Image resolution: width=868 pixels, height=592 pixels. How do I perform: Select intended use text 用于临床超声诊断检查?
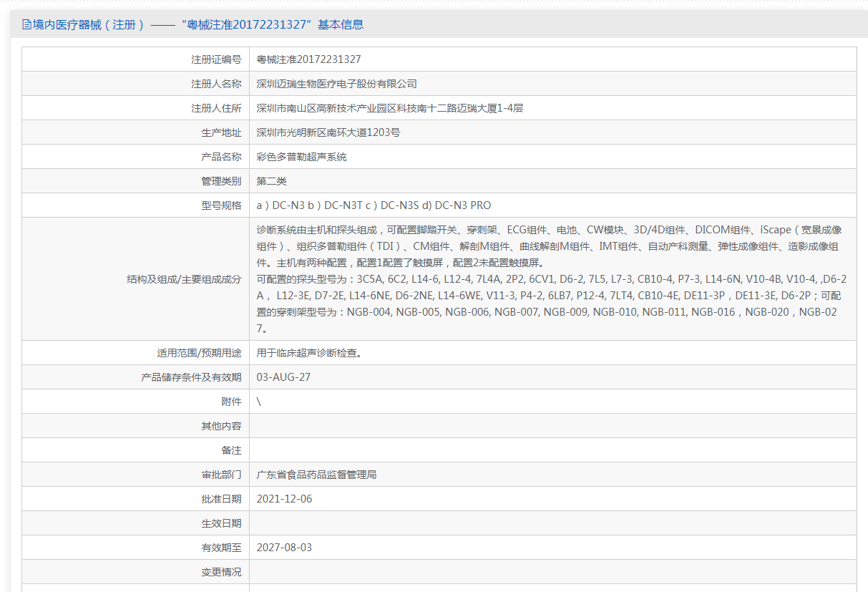coord(309,353)
